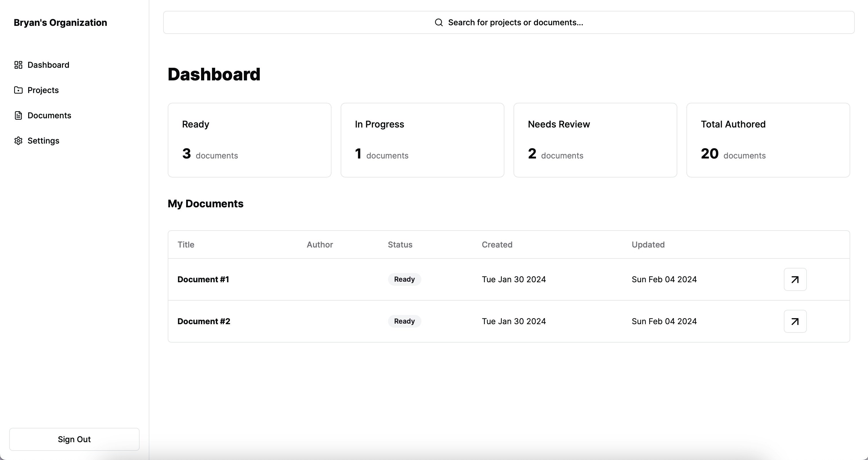Click the Ready documents card

click(249, 140)
